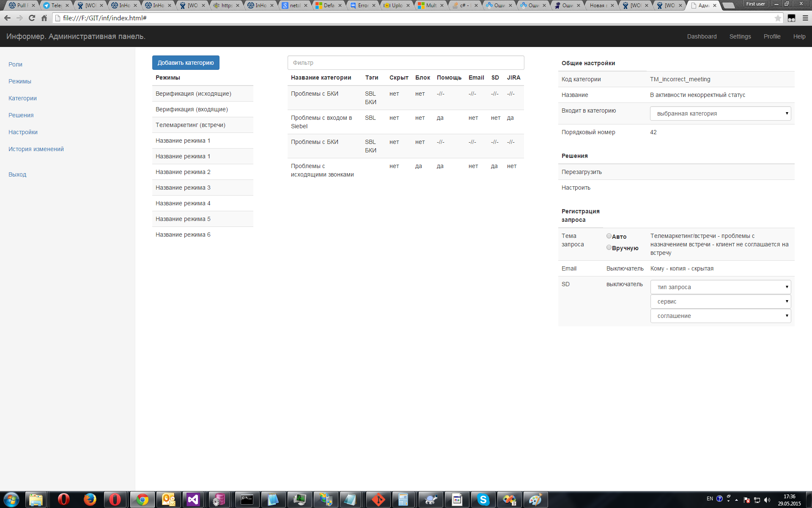
Task: Open Chrome hamburger menu icon
Action: point(805,18)
